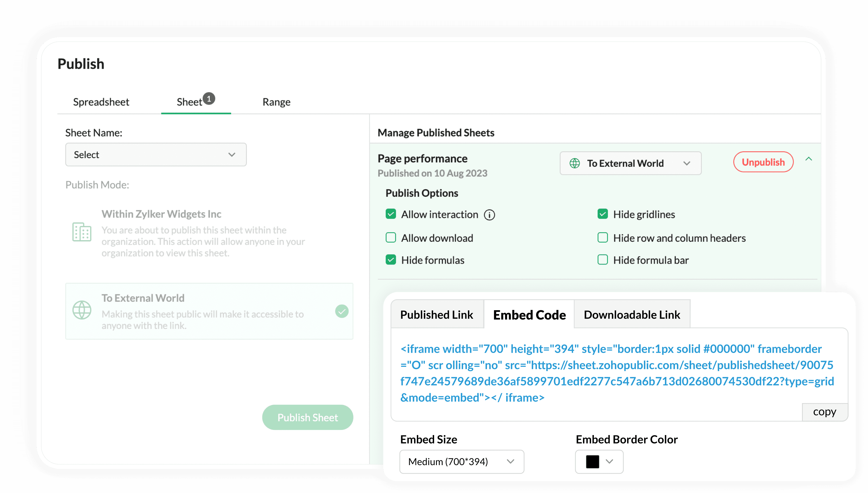The height and width of the screenshot is (493, 868).
Task: Toggle Hide row and column headers
Action: coord(603,238)
